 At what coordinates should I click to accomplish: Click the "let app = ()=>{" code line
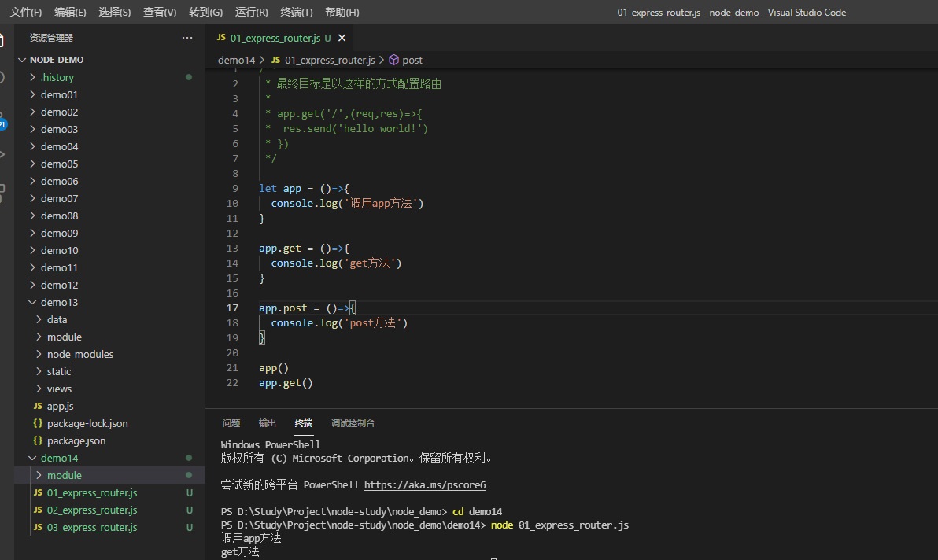(x=304, y=188)
